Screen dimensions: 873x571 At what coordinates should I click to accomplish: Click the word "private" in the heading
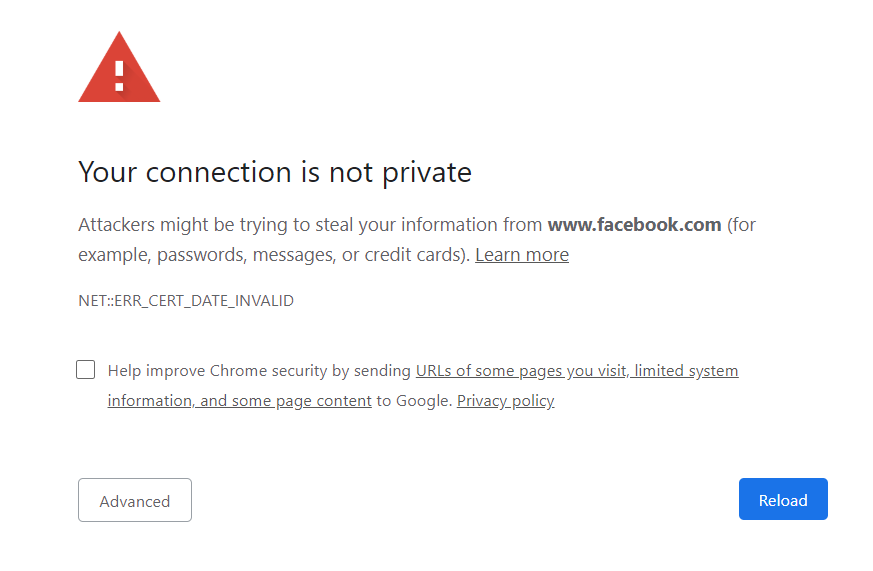click(427, 172)
